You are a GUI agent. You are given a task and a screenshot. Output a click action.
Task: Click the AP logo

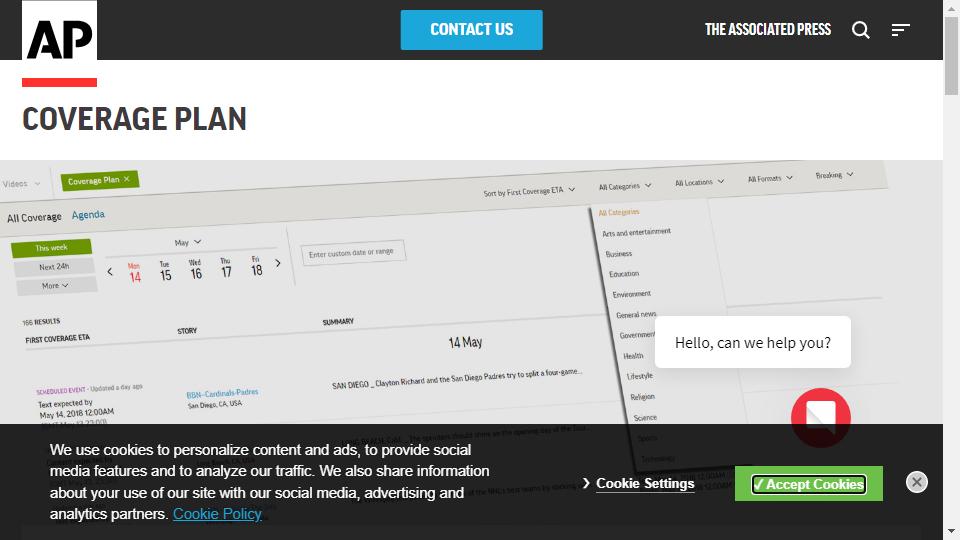pos(59,43)
